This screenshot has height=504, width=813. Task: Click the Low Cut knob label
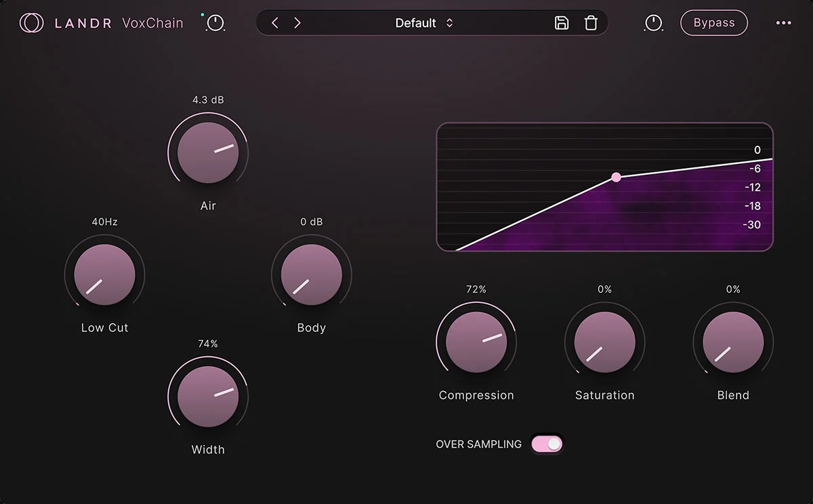coord(104,327)
